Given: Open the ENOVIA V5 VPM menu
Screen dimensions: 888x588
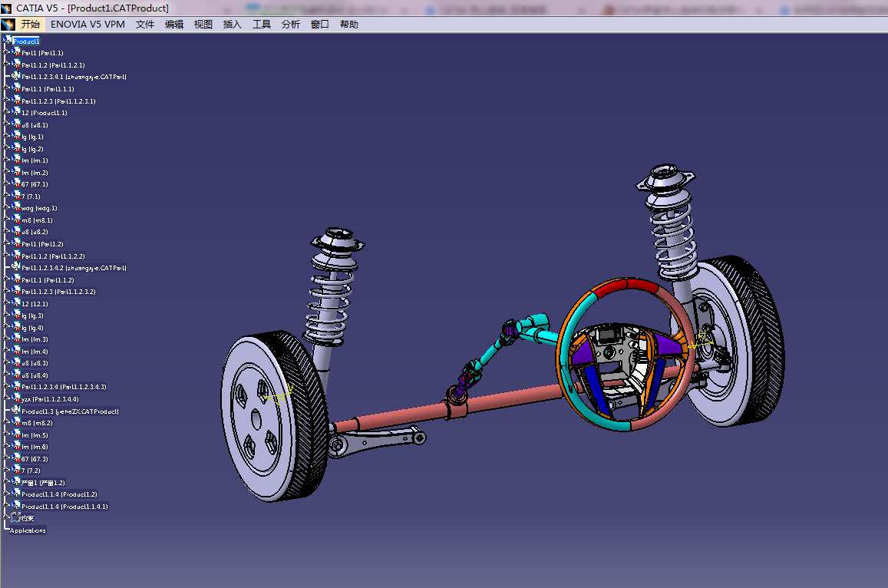Looking at the screenshot, I should pyautogui.click(x=87, y=25).
